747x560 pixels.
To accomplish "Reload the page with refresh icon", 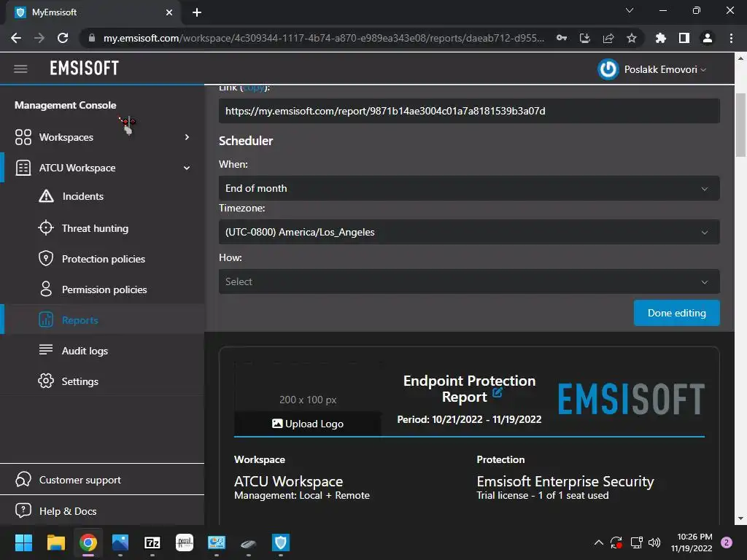I will pyautogui.click(x=63, y=38).
